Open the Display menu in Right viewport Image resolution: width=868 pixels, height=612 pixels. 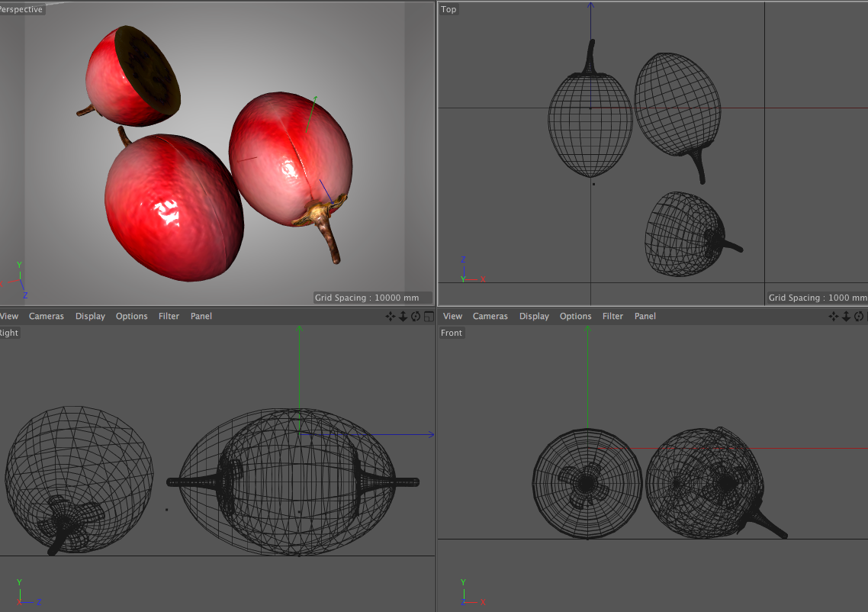pos(90,316)
